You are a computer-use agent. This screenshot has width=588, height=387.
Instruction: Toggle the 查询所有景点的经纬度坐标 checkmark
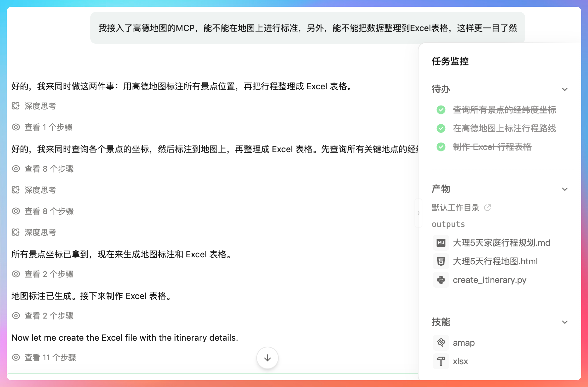(441, 110)
